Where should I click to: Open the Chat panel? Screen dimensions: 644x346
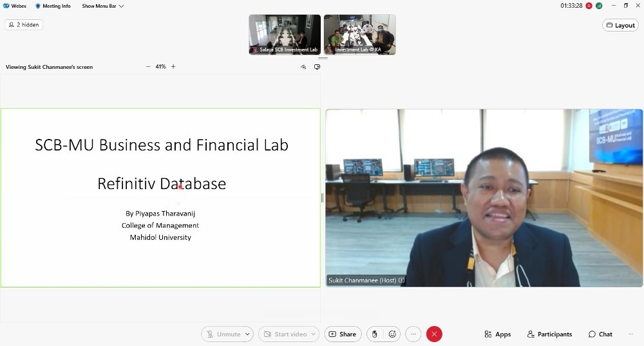[600, 334]
